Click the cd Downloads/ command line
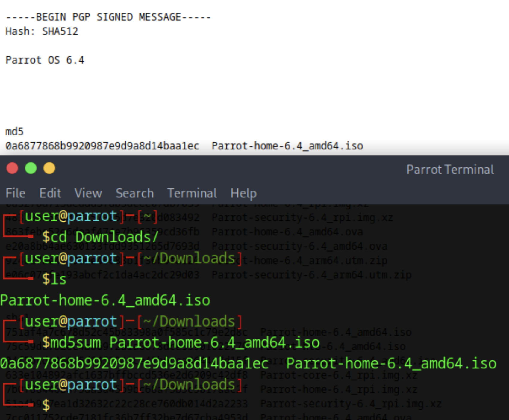The image size is (509, 420). tap(100, 237)
